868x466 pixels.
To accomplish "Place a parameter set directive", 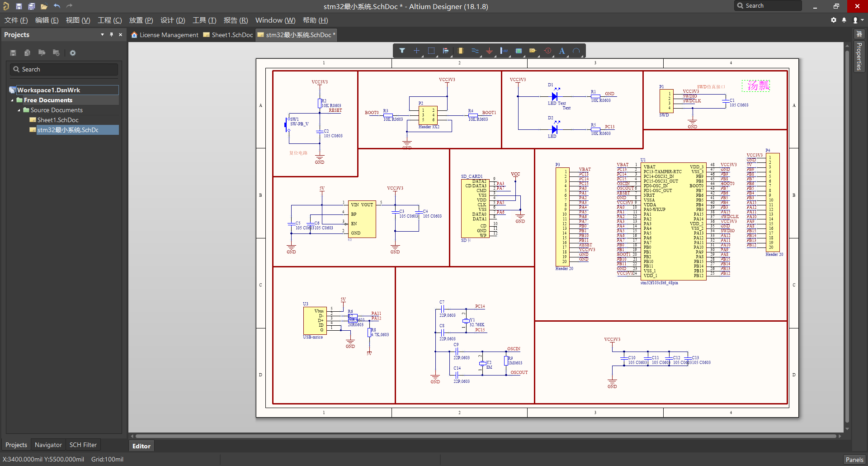I will (x=547, y=51).
